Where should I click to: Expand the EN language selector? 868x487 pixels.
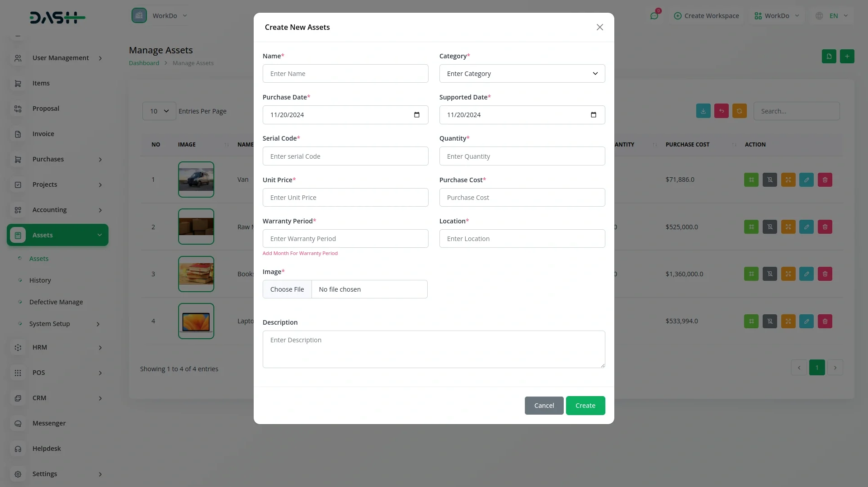833,16
